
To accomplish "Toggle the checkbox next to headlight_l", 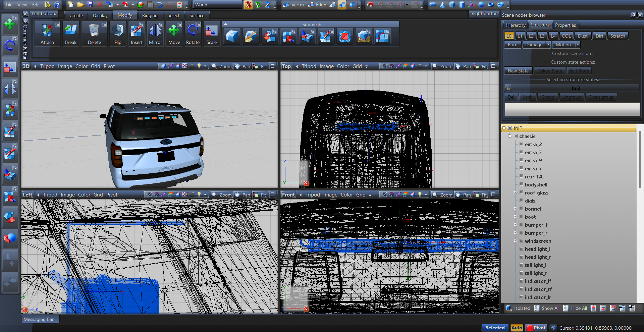I will click(x=522, y=249).
